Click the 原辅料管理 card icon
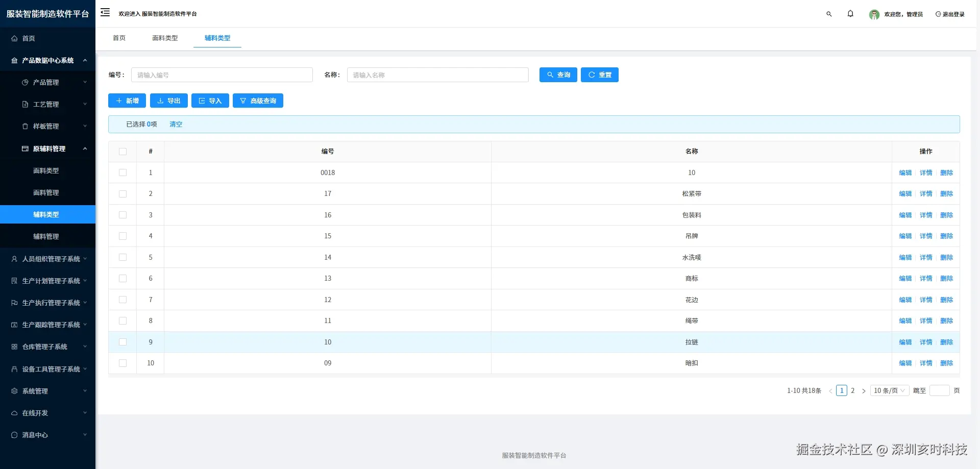 click(x=25, y=149)
